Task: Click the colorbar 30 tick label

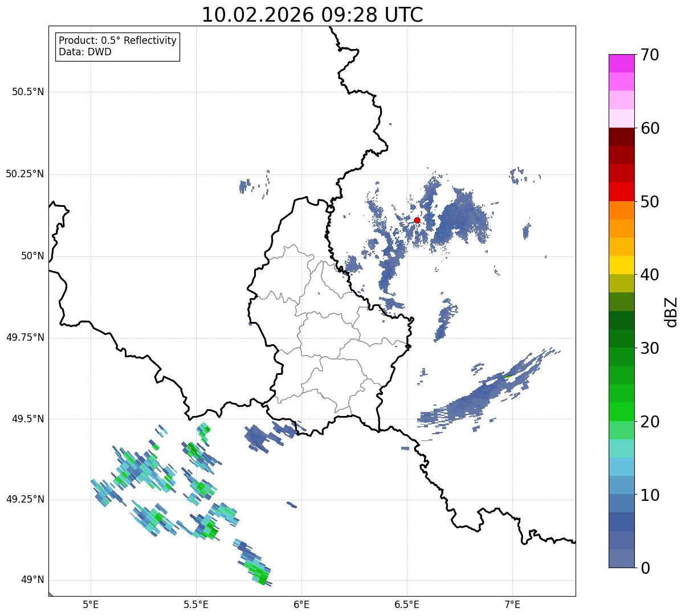Action: 650,348
